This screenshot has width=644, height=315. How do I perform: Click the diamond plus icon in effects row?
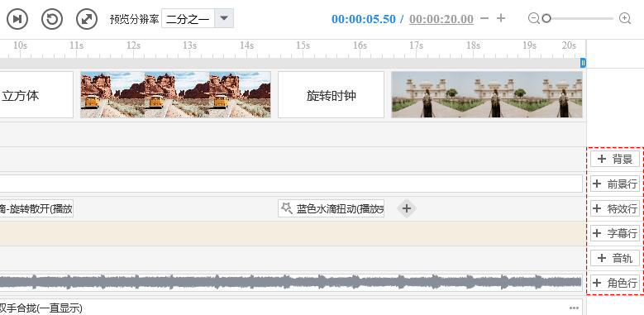pos(407,208)
